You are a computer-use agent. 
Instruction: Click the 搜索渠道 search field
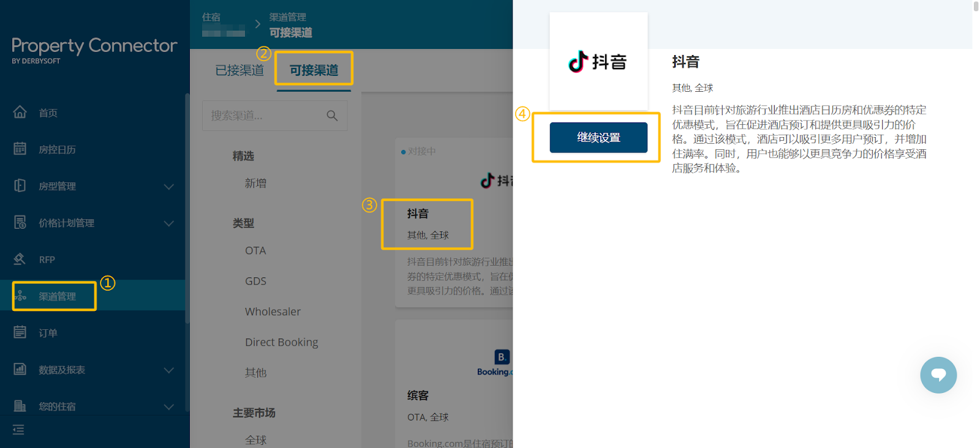(275, 115)
